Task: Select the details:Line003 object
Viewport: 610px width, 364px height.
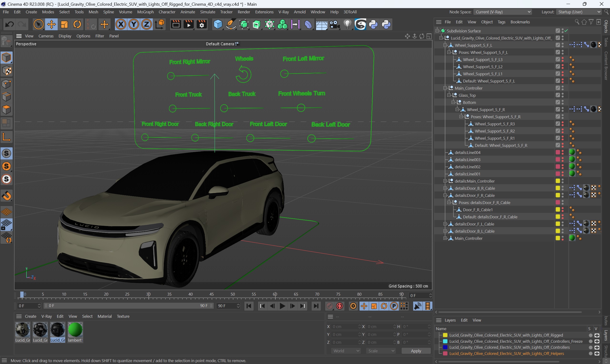Action: pos(467,159)
